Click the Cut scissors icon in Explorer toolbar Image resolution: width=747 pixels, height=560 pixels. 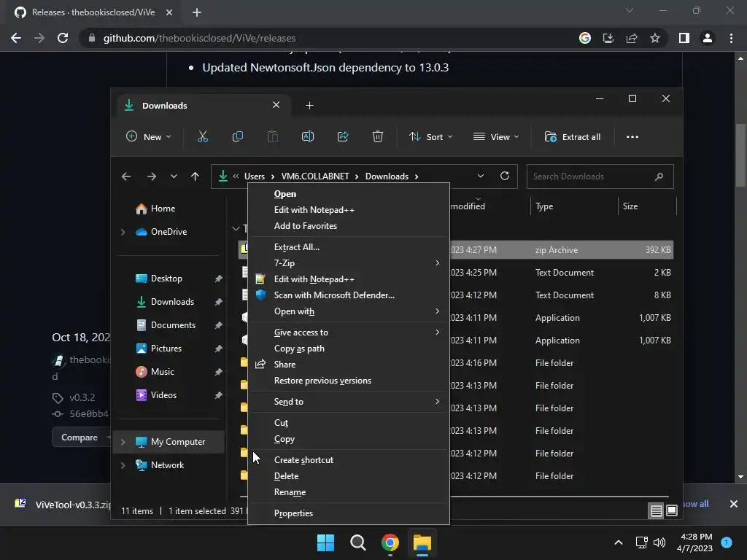point(203,137)
